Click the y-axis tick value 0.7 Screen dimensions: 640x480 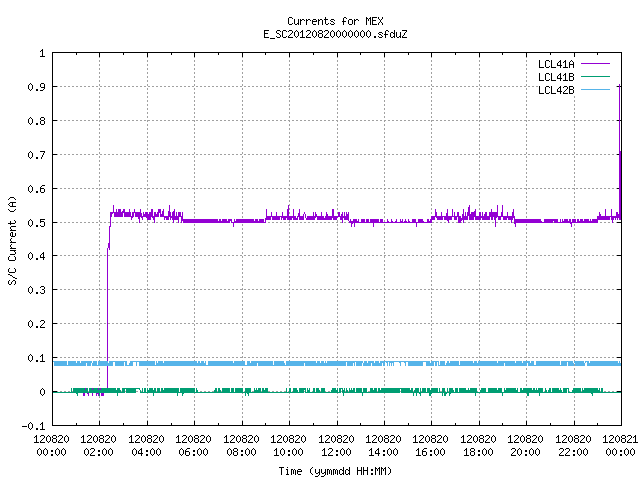(x=36, y=155)
